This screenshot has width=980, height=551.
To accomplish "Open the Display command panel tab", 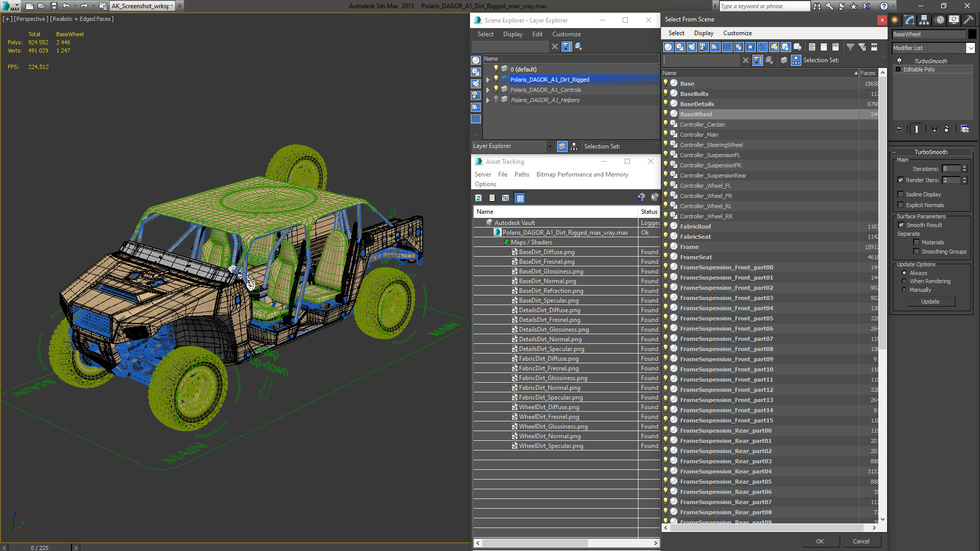I will point(953,20).
